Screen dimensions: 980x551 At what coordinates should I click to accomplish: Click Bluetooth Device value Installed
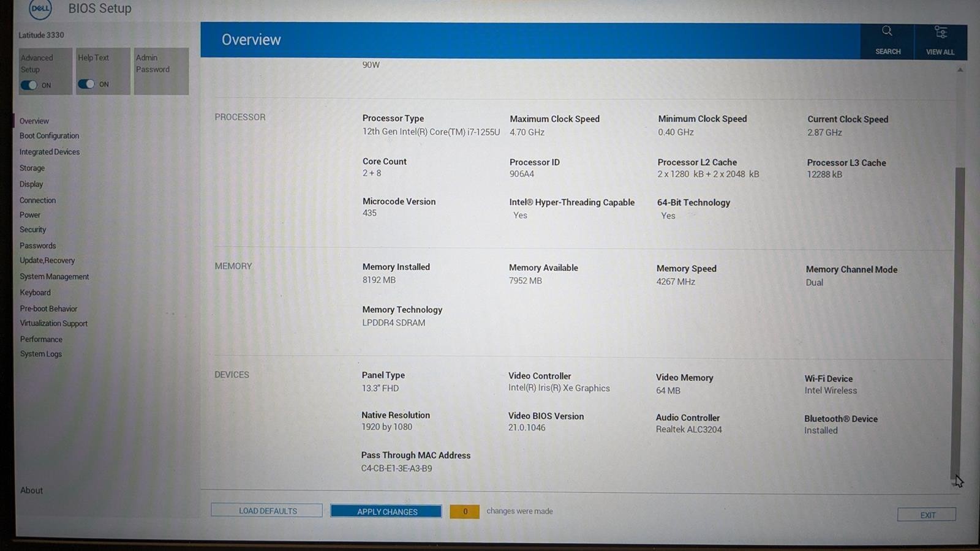pos(821,430)
